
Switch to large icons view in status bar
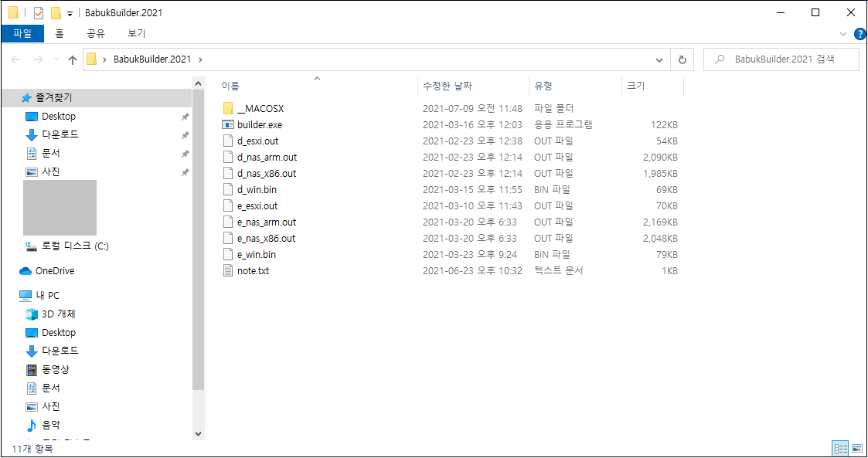coord(856,449)
